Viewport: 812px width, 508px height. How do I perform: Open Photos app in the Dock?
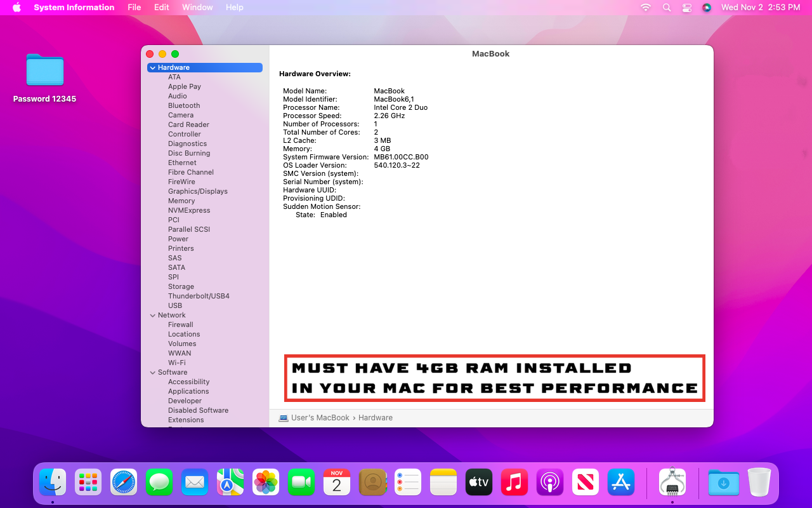tap(266, 482)
